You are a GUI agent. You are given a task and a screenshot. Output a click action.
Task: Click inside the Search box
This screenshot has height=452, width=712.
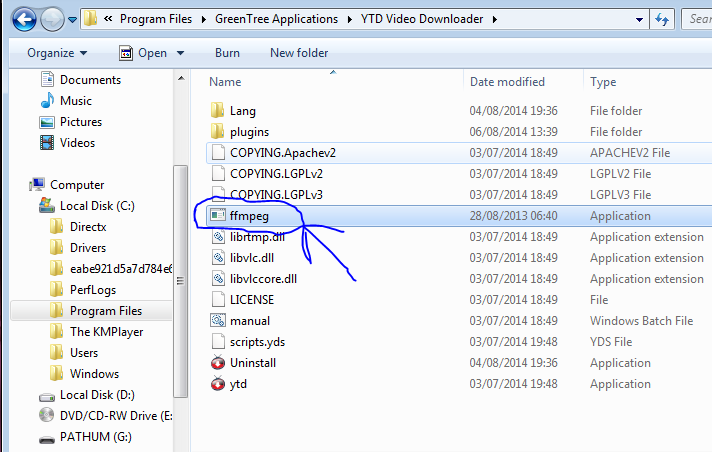pos(697,19)
